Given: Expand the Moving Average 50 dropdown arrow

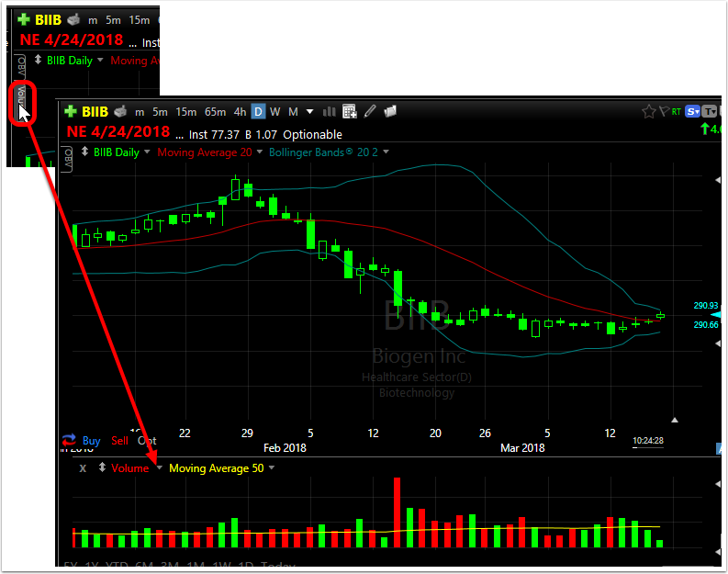Looking at the screenshot, I should (x=272, y=467).
